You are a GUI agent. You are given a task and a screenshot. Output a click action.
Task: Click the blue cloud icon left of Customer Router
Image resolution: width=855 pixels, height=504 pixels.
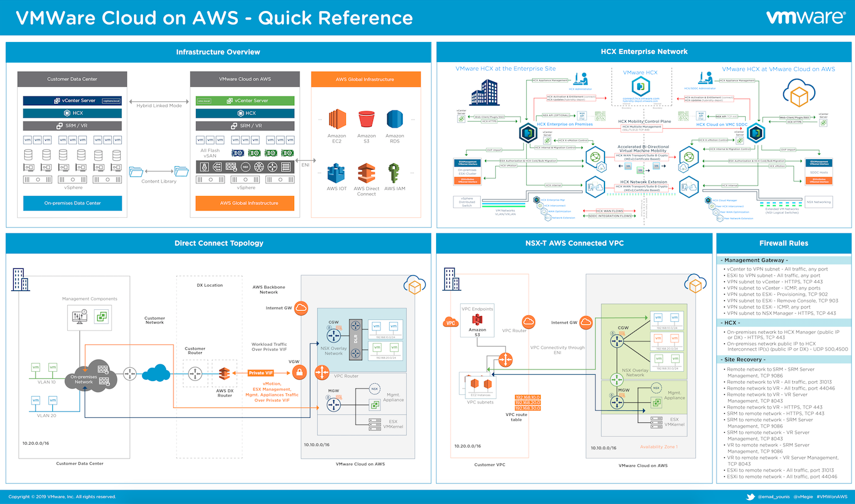[x=156, y=373]
